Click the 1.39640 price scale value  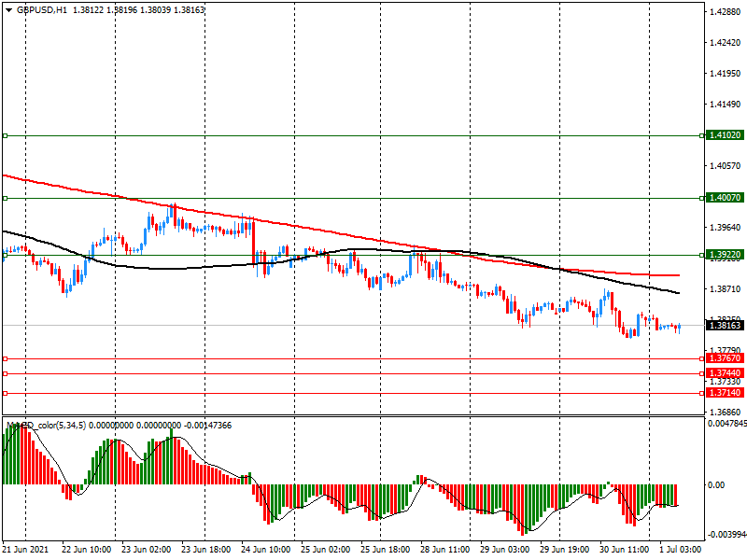click(726, 228)
